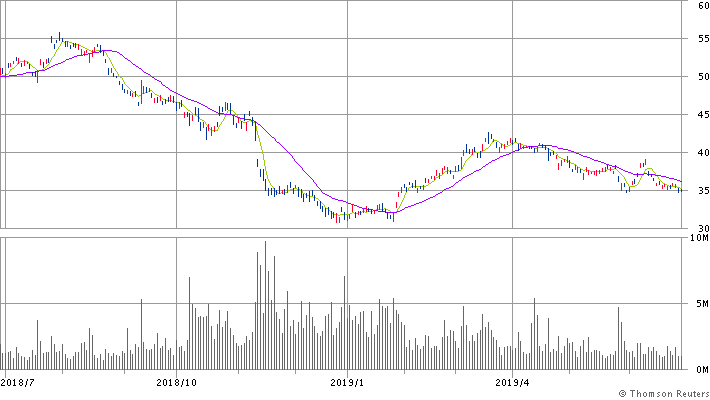Click the 0M volume axis label

[703, 370]
